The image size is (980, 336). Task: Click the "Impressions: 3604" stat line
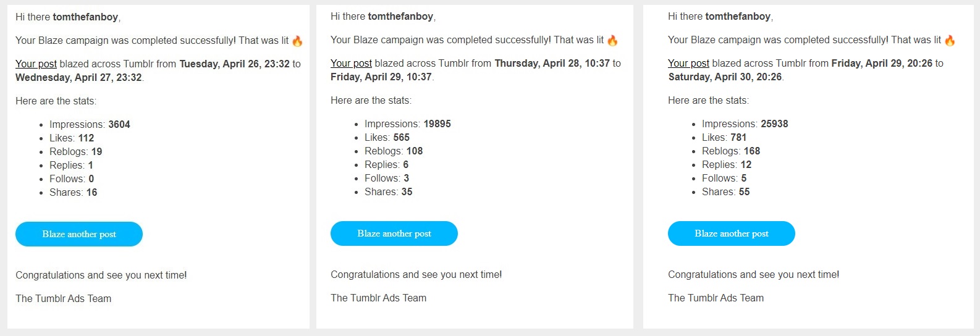point(90,124)
